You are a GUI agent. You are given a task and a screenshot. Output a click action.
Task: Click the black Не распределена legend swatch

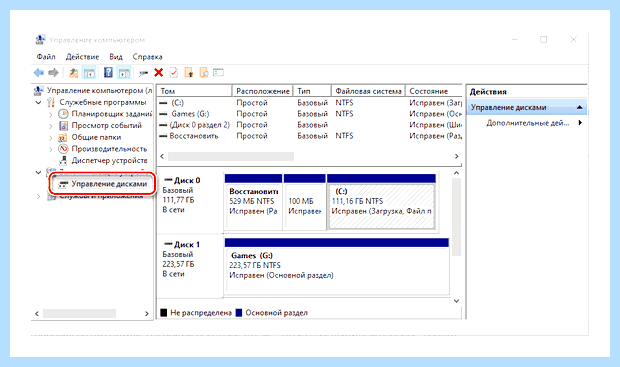(x=164, y=313)
